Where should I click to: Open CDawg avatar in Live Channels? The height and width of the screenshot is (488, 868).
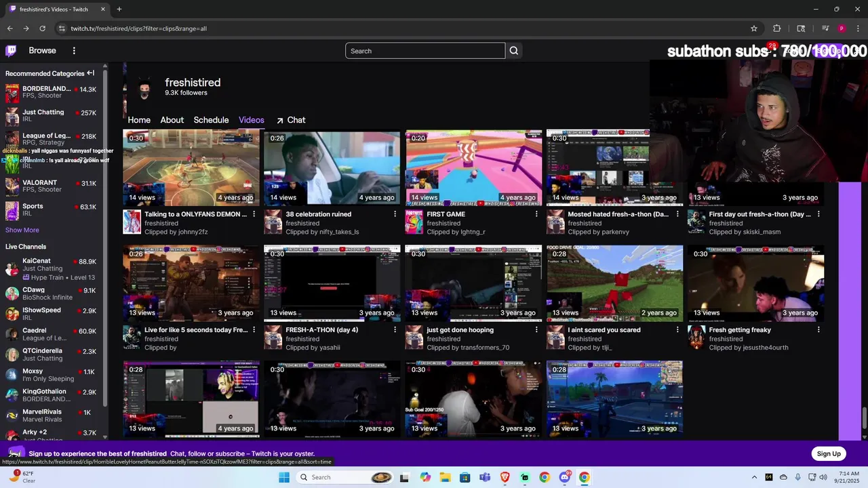[12, 293]
